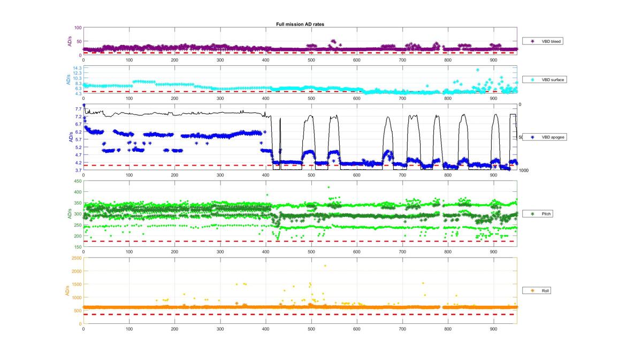
Task: Click the 450 tick on Pitch y-axis
Action: tap(78, 181)
